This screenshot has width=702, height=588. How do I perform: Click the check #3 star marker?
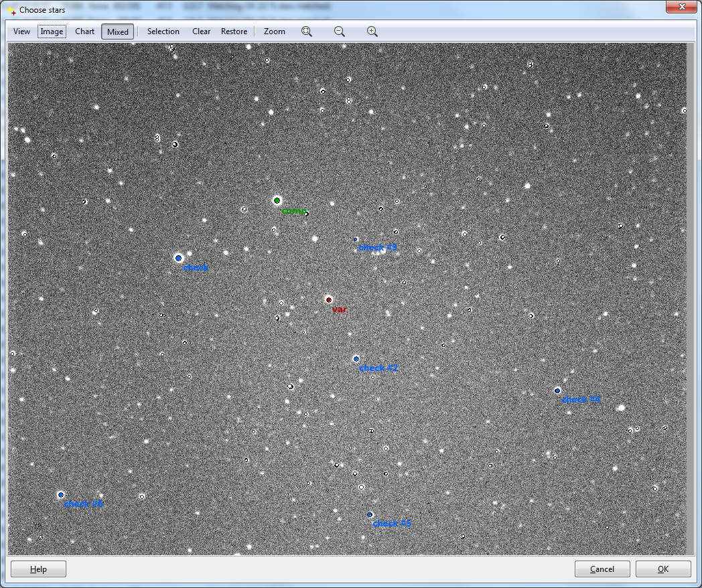pos(356,239)
